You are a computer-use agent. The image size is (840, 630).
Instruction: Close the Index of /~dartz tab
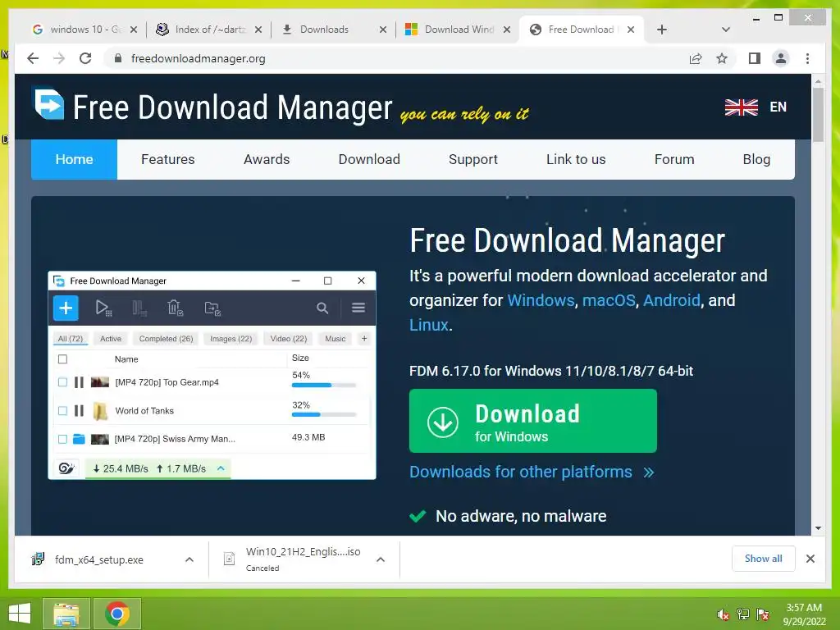(258, 30)
